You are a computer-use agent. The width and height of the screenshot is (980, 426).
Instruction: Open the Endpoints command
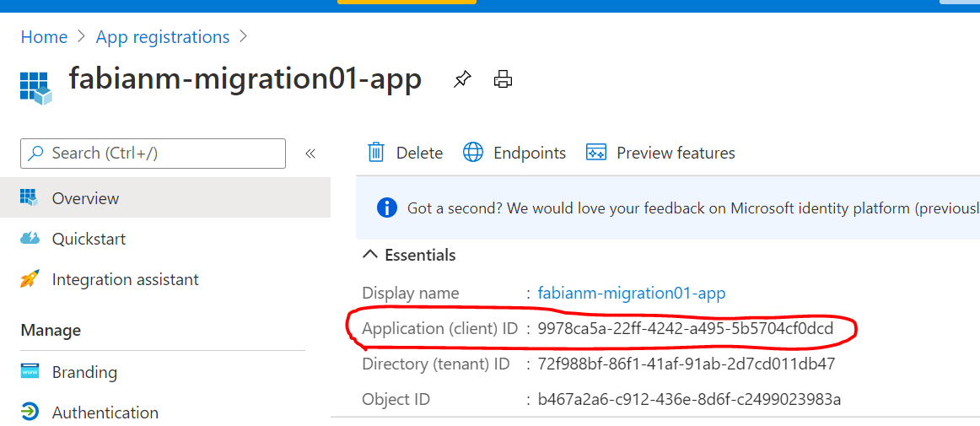coord(530,154)
